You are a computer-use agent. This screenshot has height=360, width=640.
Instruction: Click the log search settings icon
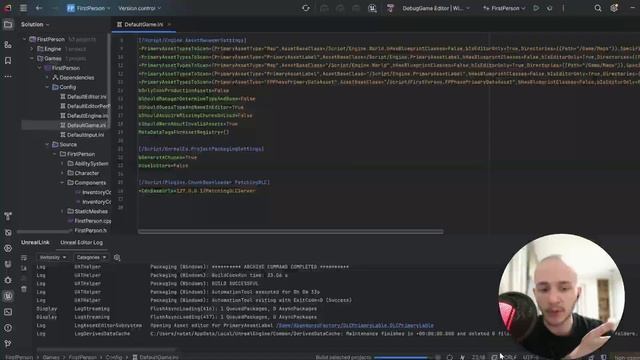pos(117,258)
